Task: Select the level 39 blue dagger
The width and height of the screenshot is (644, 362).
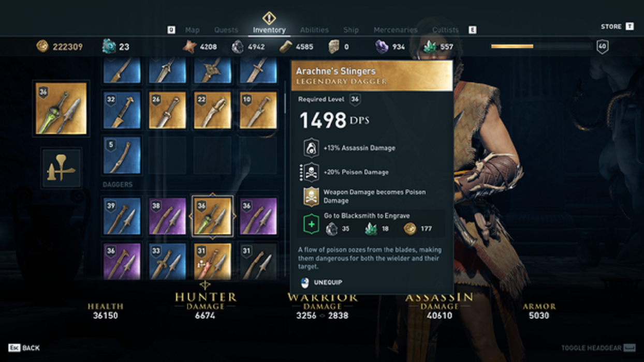Action: tap(122, 216)
